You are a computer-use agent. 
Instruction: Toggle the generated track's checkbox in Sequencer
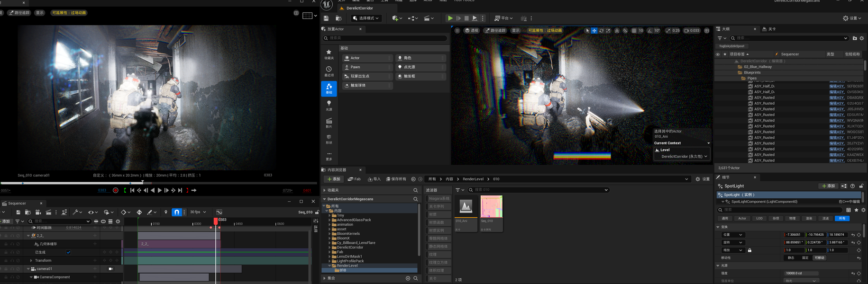(68, 252)
